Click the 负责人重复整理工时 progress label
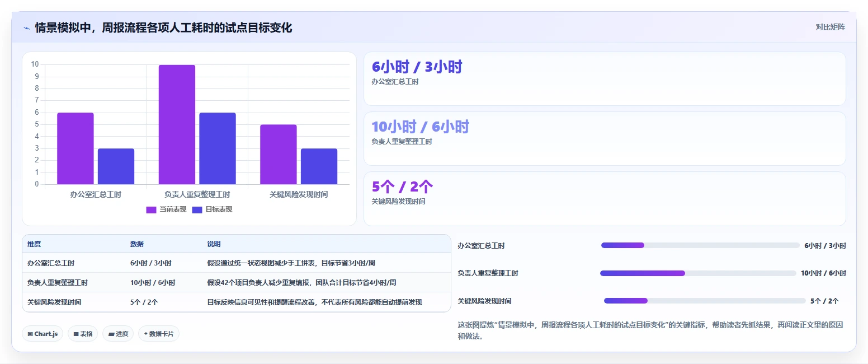This screenshot has width=868, height=364. point(488,273)
